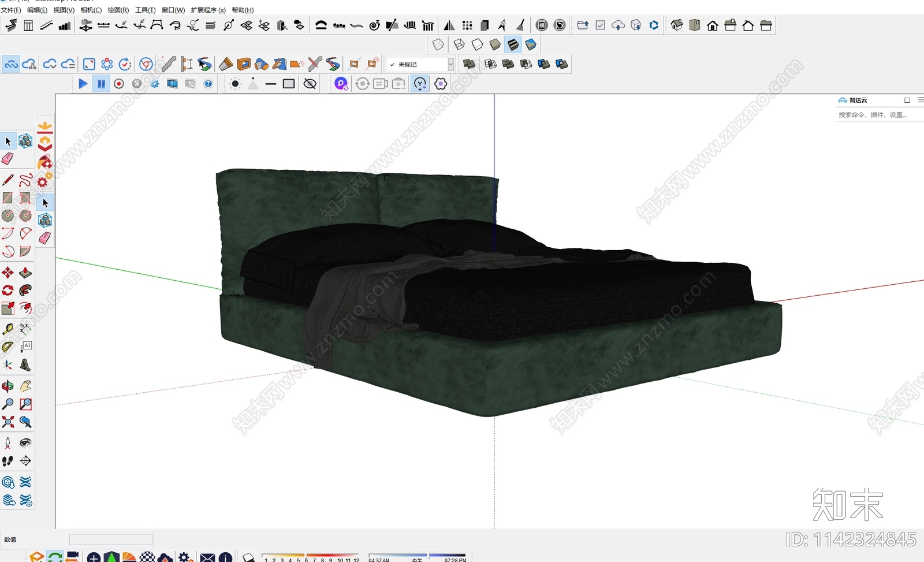Open the 帮助(H) menu
Image resolution: width=924 pixels, height=562 pixels.
(243, 10)
